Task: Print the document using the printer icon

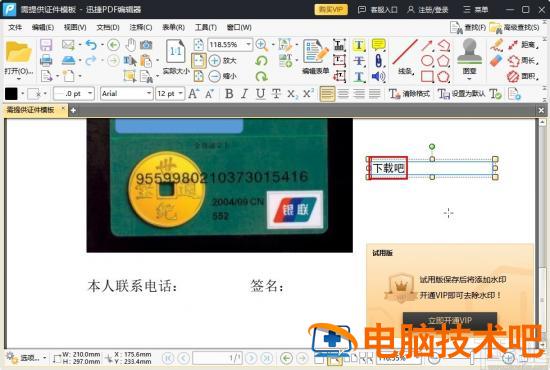Action: [x=46, y=60]
